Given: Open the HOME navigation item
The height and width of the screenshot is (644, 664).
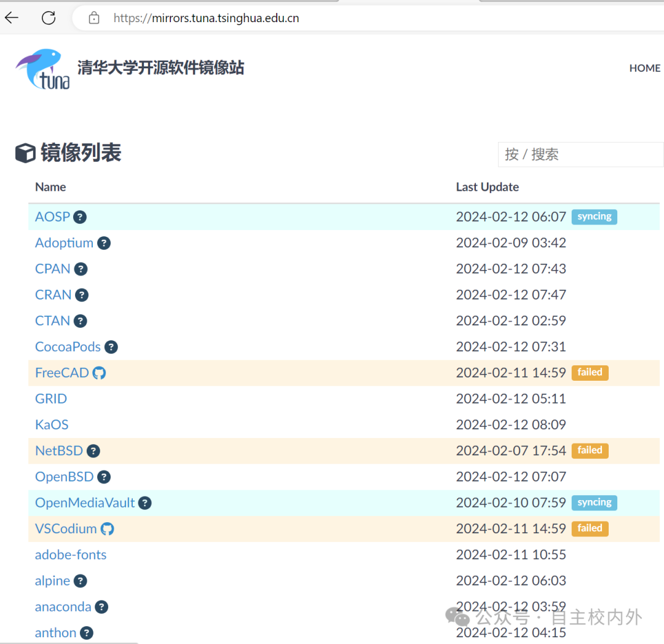Looking at the screenshot, I should click(644, 68).
